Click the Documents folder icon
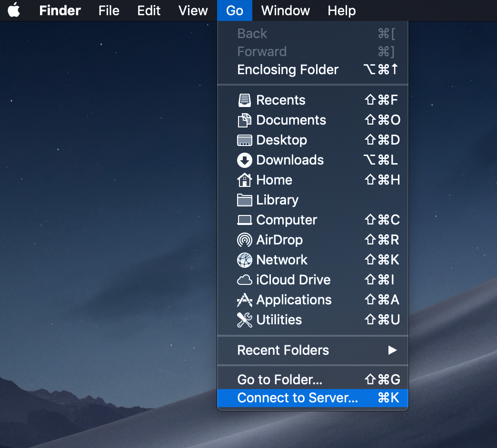The width and height of the screenshot is (497, 448). (245, 120)
